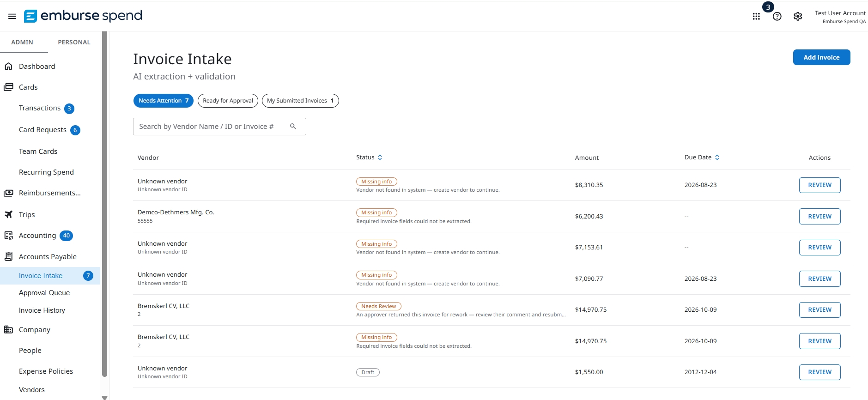Screen dimensions: 868x400
Task: Click the Needs Review status pill
Action: [379, 306]
